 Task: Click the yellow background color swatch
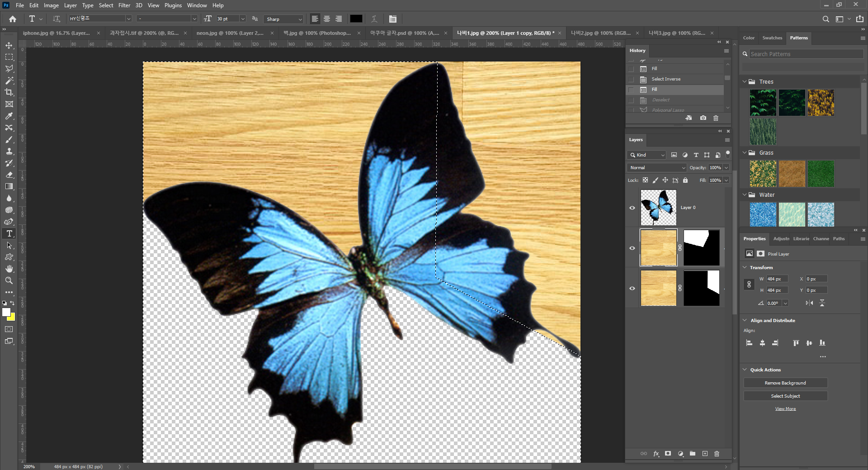(12, 318)
